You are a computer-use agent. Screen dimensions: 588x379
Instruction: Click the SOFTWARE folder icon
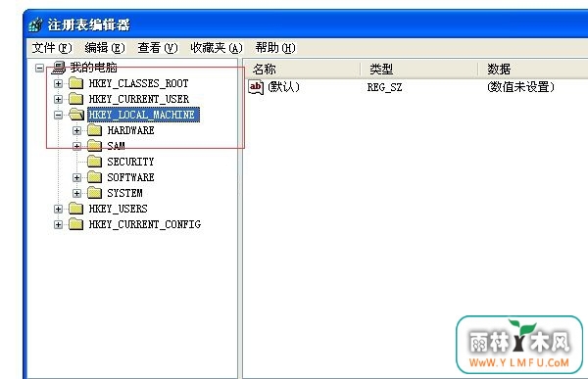[x=94, y=177]
